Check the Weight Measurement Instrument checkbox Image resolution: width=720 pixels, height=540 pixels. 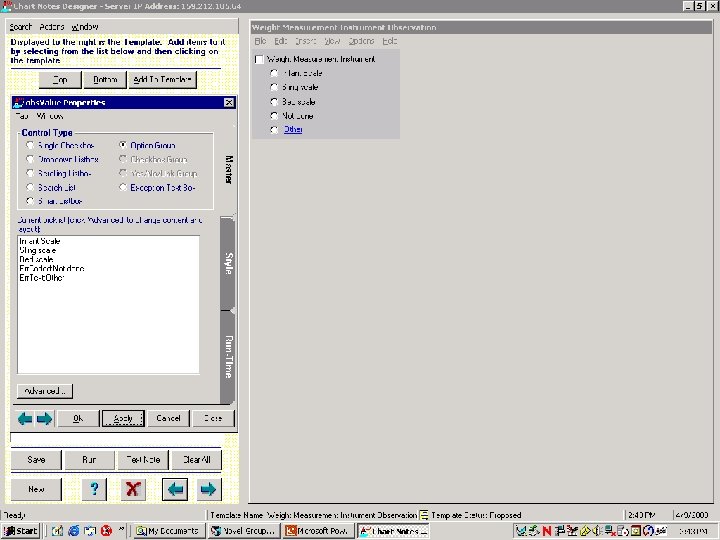click(259, 59)
